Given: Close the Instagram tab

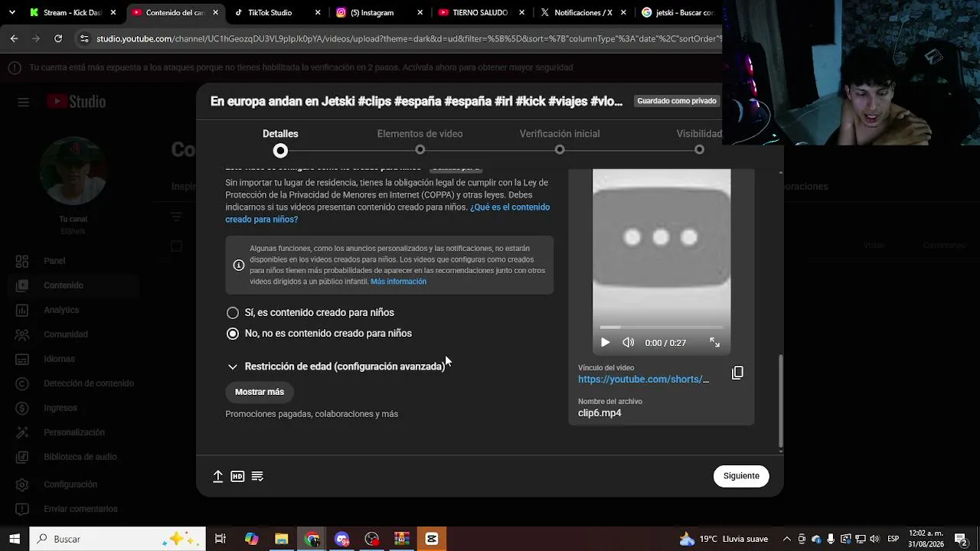Looking at the screenshot, I should 420,13.
